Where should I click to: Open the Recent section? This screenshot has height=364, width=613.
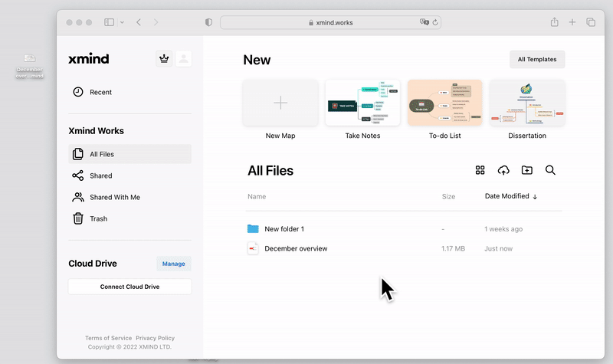click(129, 92)
